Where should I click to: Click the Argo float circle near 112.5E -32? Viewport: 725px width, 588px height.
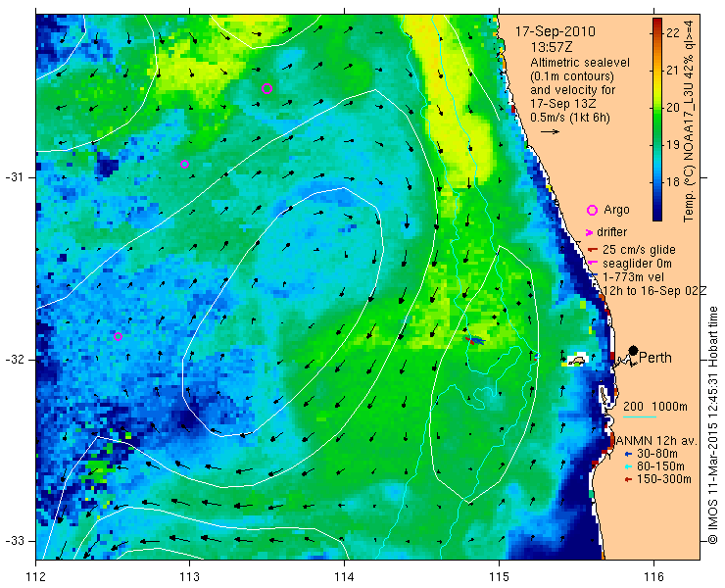pos(118,336)
